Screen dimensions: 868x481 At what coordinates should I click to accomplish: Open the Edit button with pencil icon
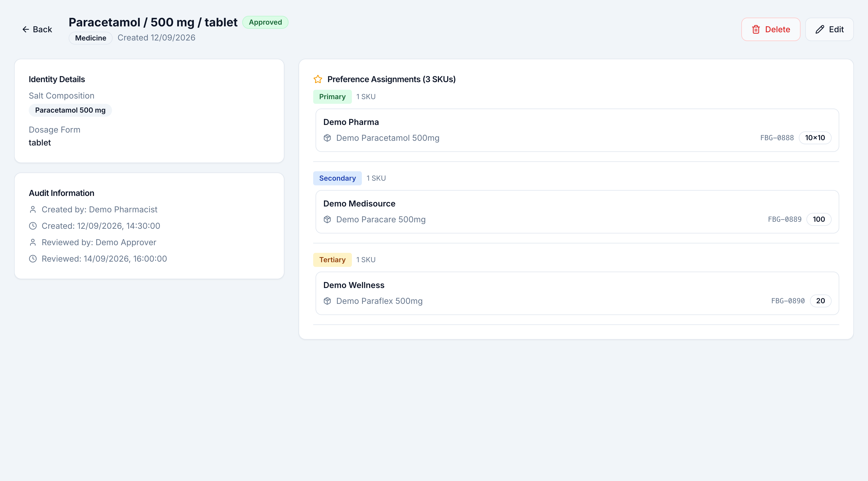829,29
